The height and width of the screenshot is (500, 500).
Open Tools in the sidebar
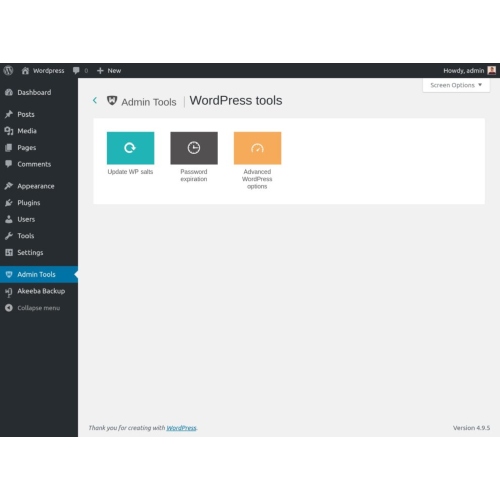(39, 236)
